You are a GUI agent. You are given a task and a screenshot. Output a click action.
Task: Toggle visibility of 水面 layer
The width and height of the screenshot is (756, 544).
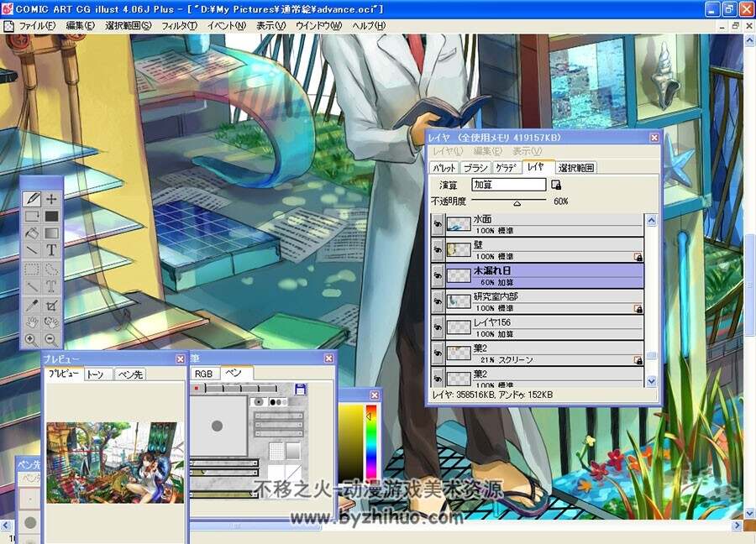point(438,224)
